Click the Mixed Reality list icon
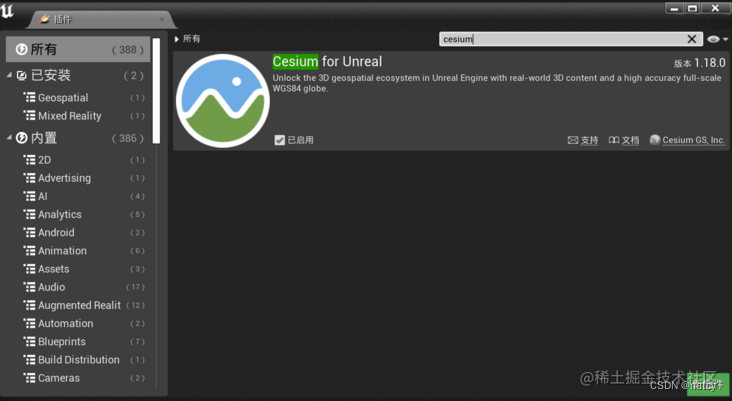 (x=29, y=115)
